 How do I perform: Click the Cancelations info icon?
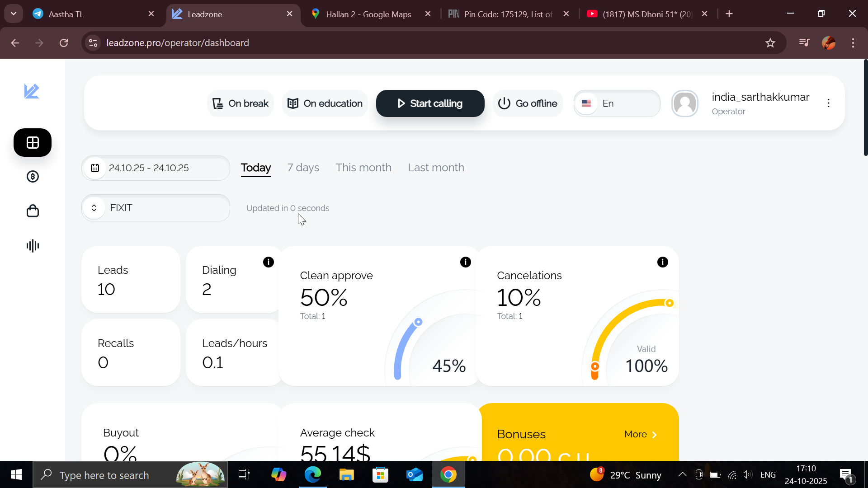(663, 262)
